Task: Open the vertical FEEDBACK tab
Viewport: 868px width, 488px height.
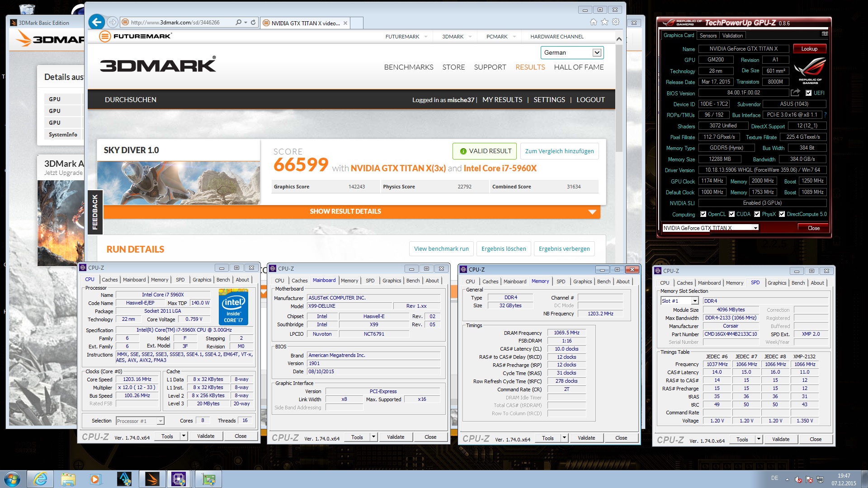Action: [95, 212]
